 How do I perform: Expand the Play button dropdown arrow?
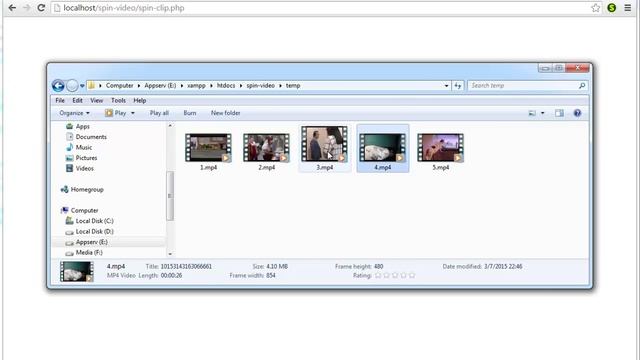click(x=133, y=113)
